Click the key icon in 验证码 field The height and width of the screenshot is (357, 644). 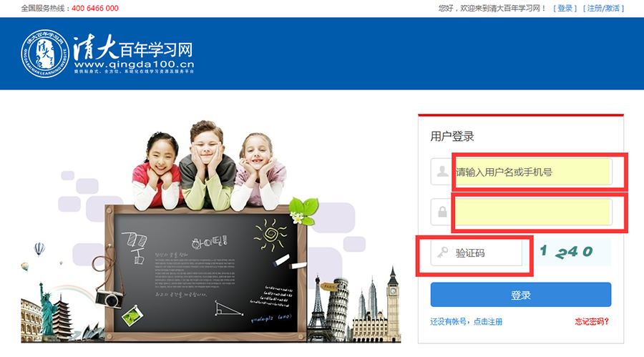point(442,253)
